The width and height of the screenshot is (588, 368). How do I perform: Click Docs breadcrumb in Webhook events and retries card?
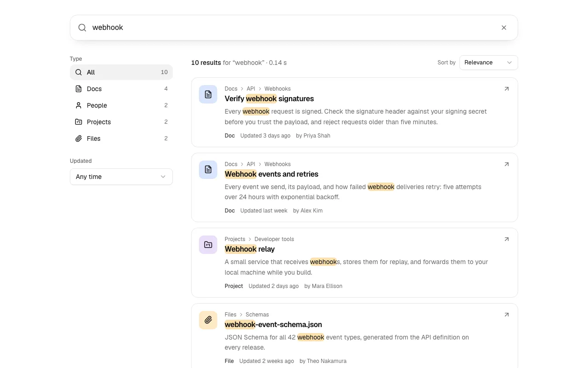point(231,164)
